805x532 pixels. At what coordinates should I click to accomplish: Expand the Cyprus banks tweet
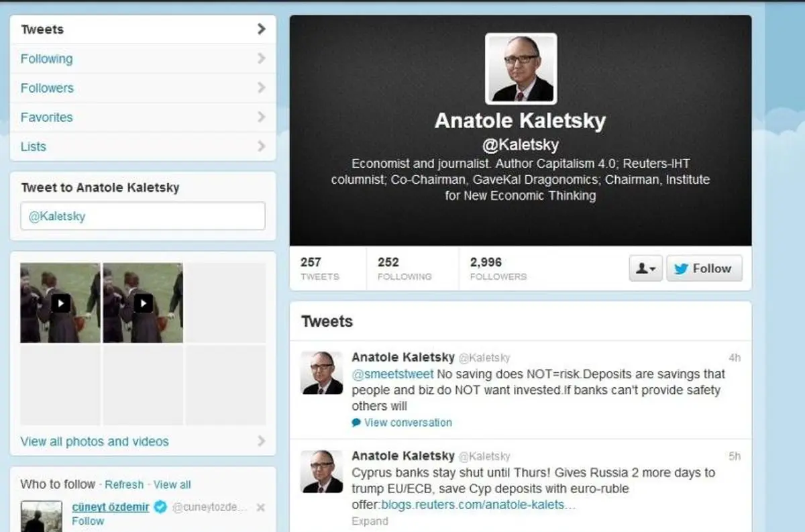tap(370, 521)
